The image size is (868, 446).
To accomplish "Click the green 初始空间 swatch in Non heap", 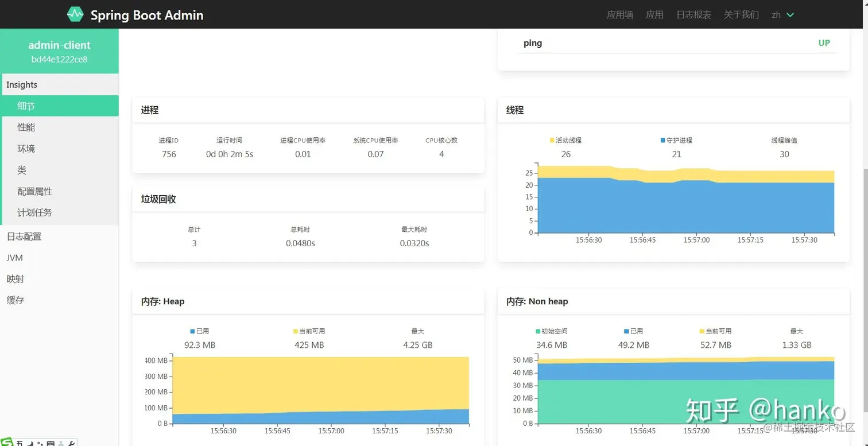I will point(538,331).
